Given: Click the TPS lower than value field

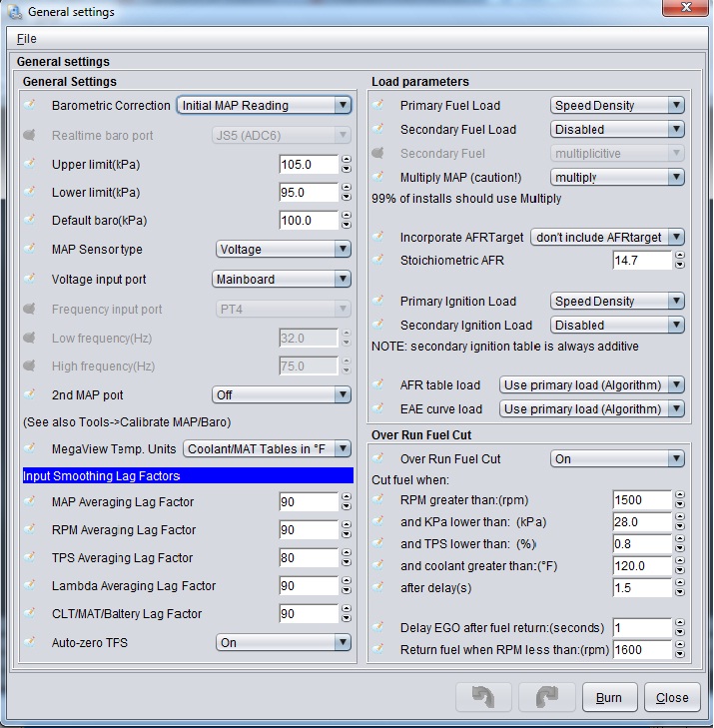Looking at the screenshot, I should point(642,543).
